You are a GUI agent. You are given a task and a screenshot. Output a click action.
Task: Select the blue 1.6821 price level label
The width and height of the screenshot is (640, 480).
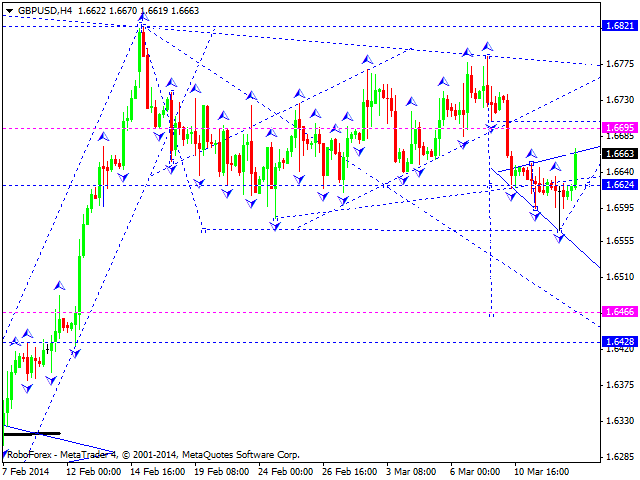[x=620, y=26]
